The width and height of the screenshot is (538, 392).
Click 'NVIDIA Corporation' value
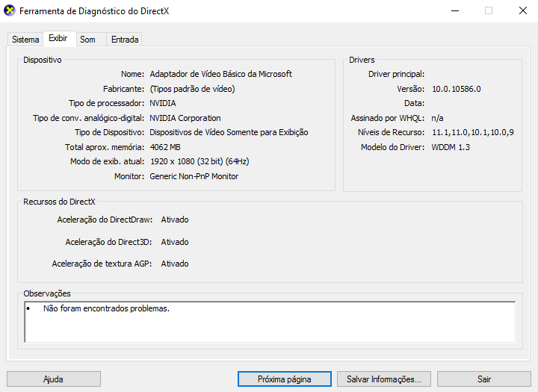(x=185, y=118)
